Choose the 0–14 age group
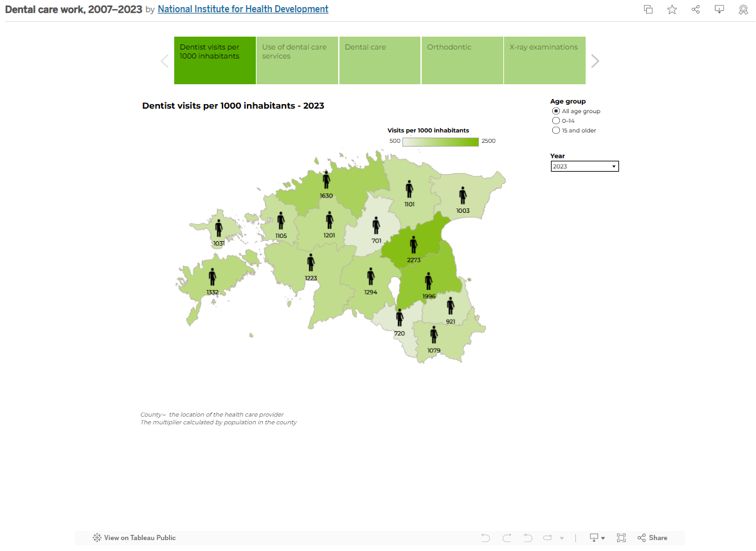The height and width of the screenshot is (551, 756). pyautogui.click(x=555, y=120)
